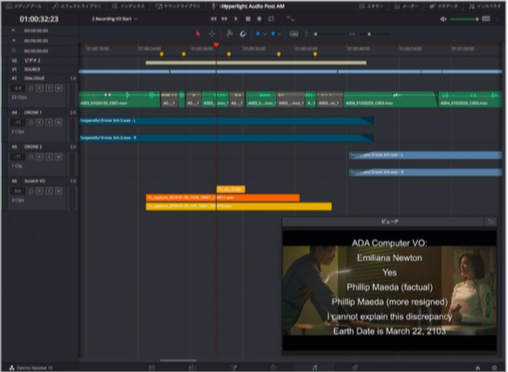Open the marker color dropdown arrow
Viewport: 508px width, 372px height.
(279, 34)
